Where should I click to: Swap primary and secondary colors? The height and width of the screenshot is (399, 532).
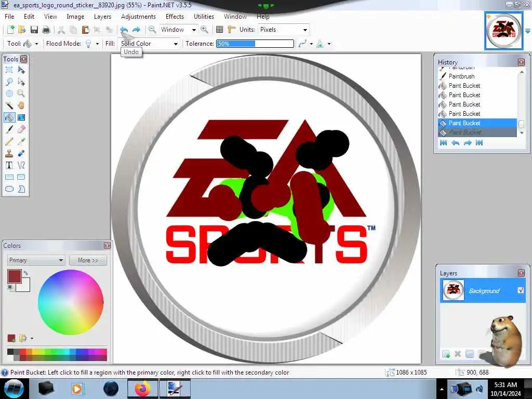pos(26,272)
